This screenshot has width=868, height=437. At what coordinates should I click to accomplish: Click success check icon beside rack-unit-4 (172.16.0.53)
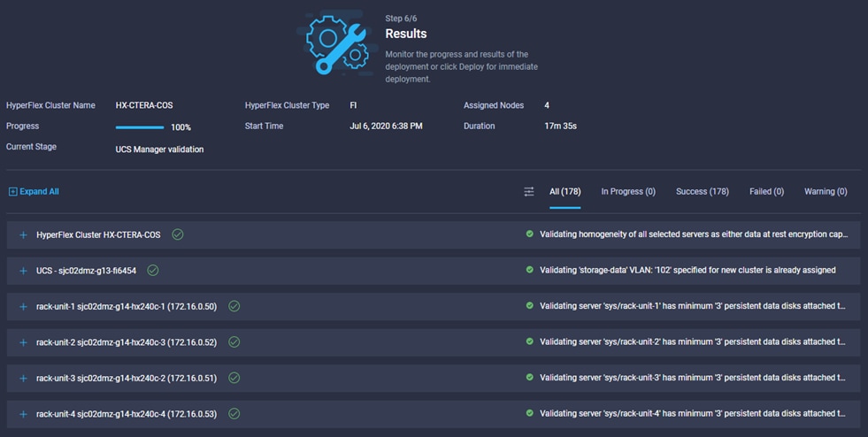click(234, 414)
